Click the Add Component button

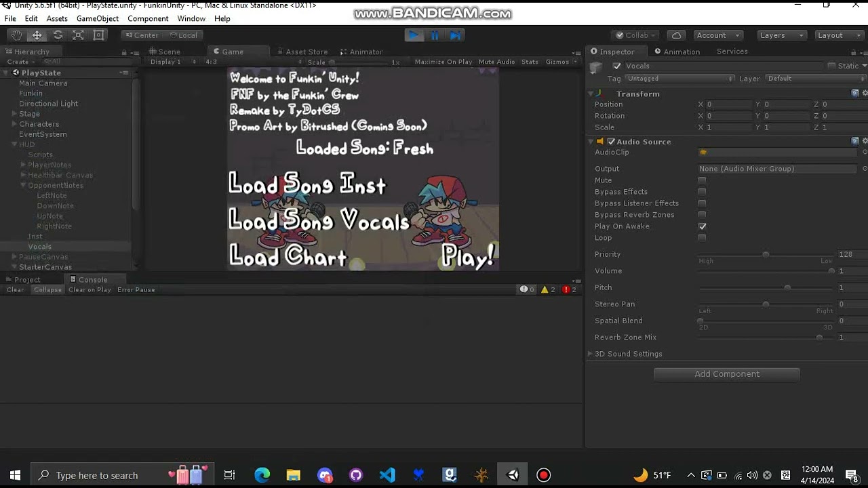tap(727, 374)
